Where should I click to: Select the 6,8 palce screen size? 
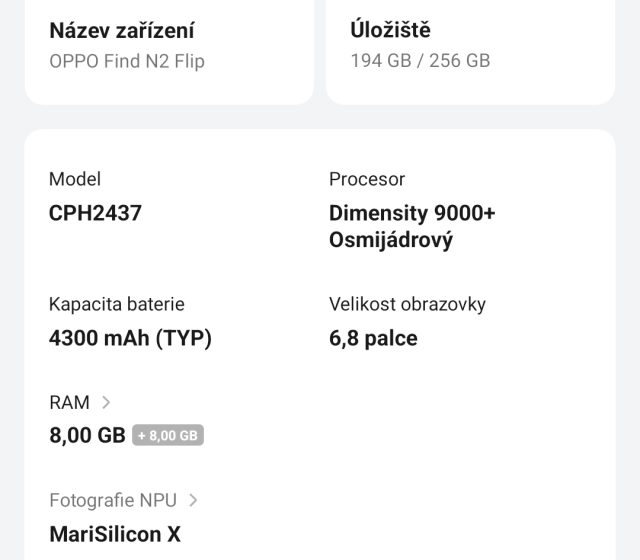[x=373, y=338]
